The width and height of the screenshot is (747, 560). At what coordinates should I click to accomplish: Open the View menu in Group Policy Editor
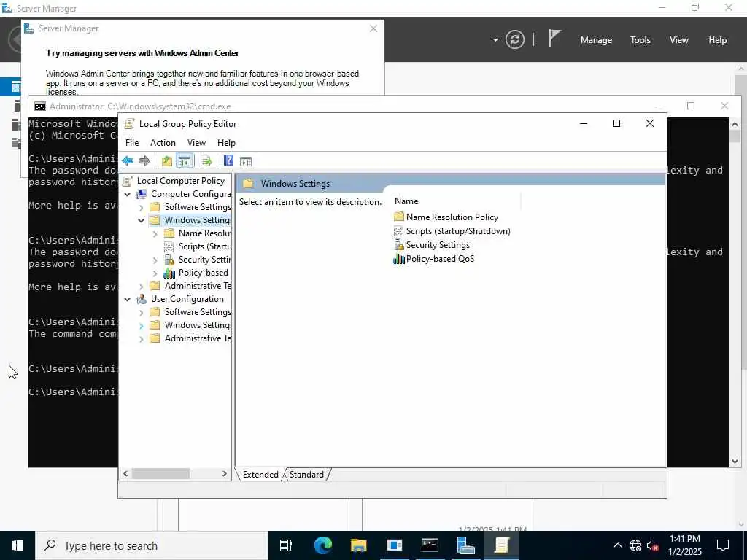click(196, 143)
